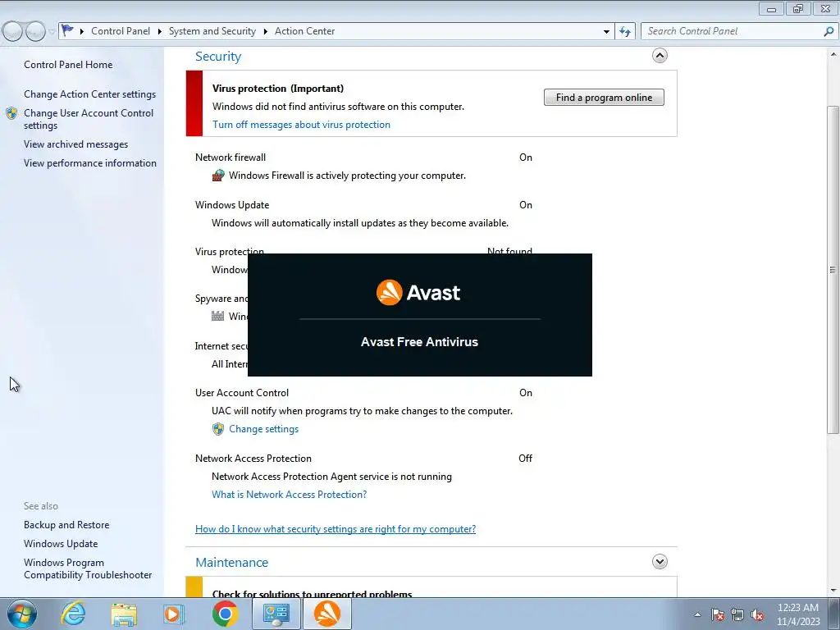
Task: Select the Avast taskbar button
Action: tap(327, 614)
